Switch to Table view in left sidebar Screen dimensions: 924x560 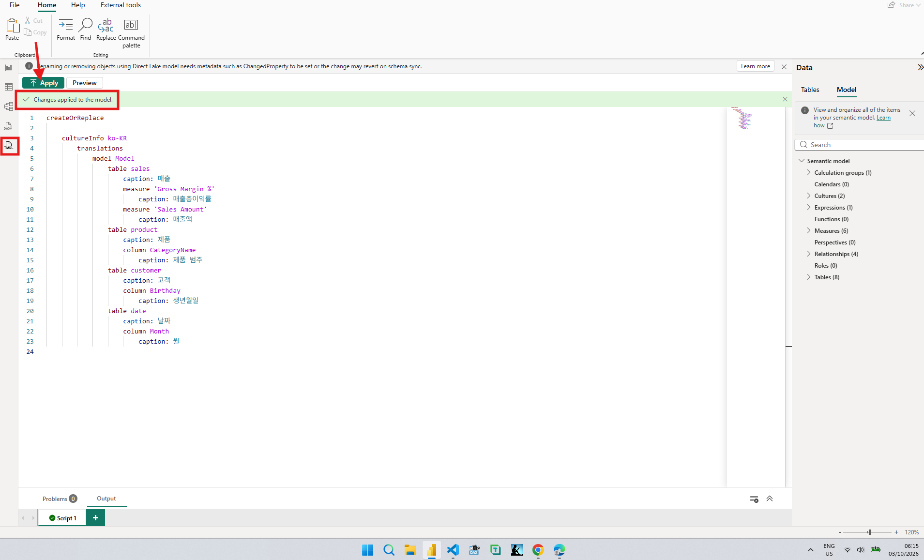9,87
